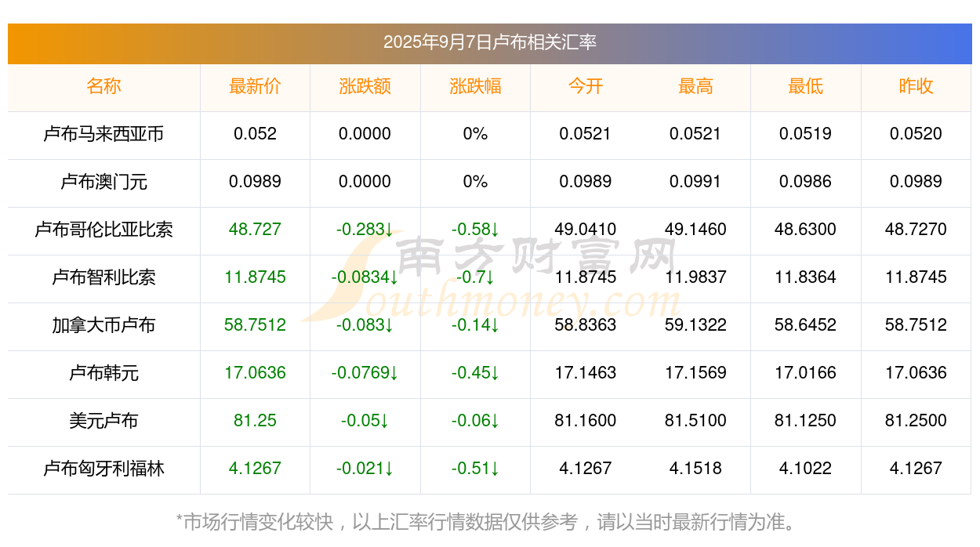This screenshot has width=980, height=547.
Task: Click high value '0.0991'
Action: click(x=695, y=182)
